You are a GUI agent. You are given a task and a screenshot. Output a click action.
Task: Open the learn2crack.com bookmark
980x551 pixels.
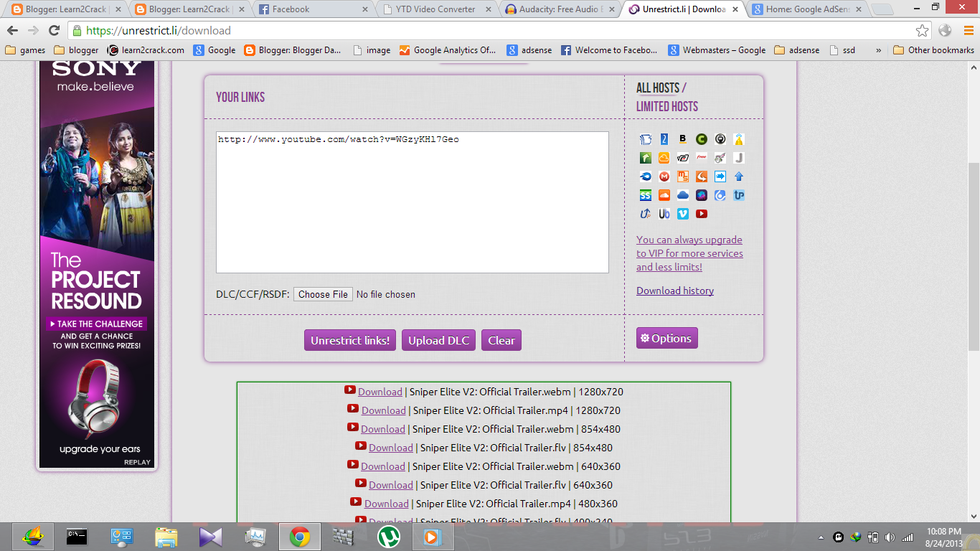point(146,50)
